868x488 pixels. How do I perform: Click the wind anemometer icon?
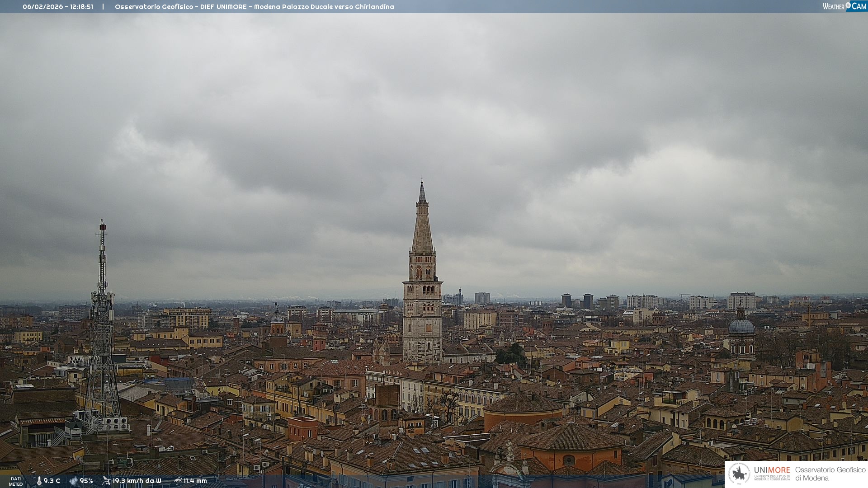106,481
